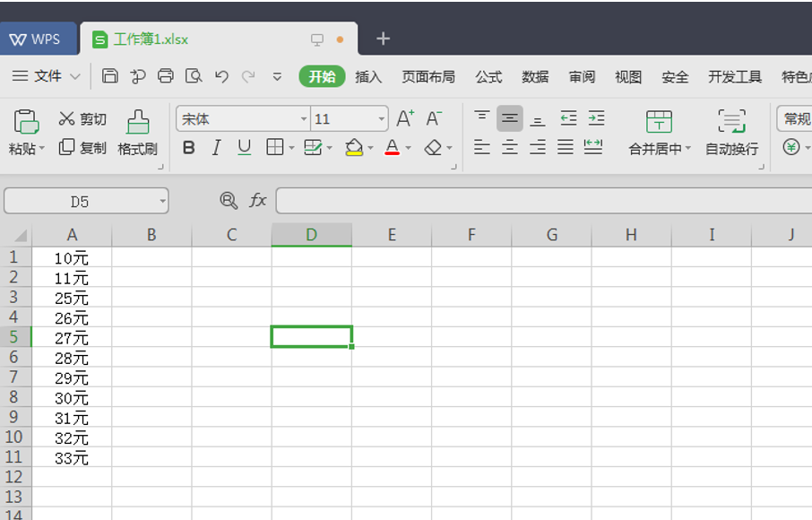Click the currency yen symbol icon
This screenshot has width=812, height=520.
790,148
